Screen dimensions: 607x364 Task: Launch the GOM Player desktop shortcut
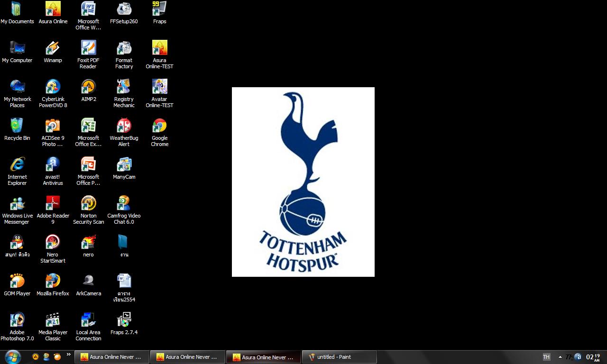point(17,285)
